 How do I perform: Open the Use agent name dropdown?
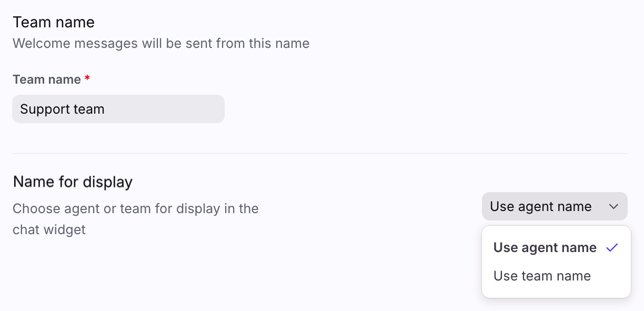(x=554, y=207)
